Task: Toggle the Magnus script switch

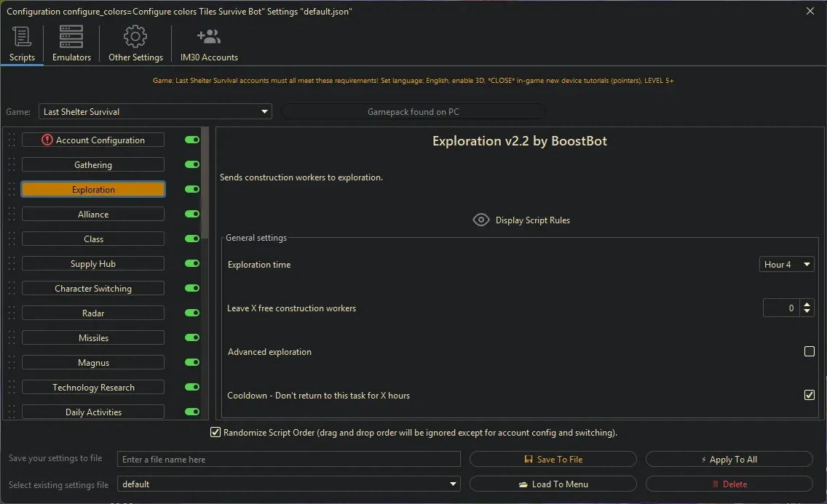Action: pyautogui.click(x=192, y=362)
